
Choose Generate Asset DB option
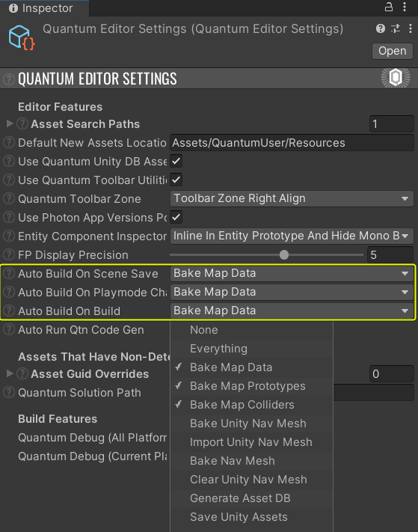coord(251,498)
